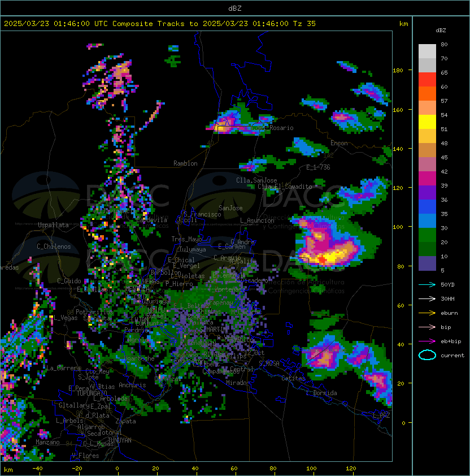Click the 'current' legend label
470x476 pixels.
point(452,356)
